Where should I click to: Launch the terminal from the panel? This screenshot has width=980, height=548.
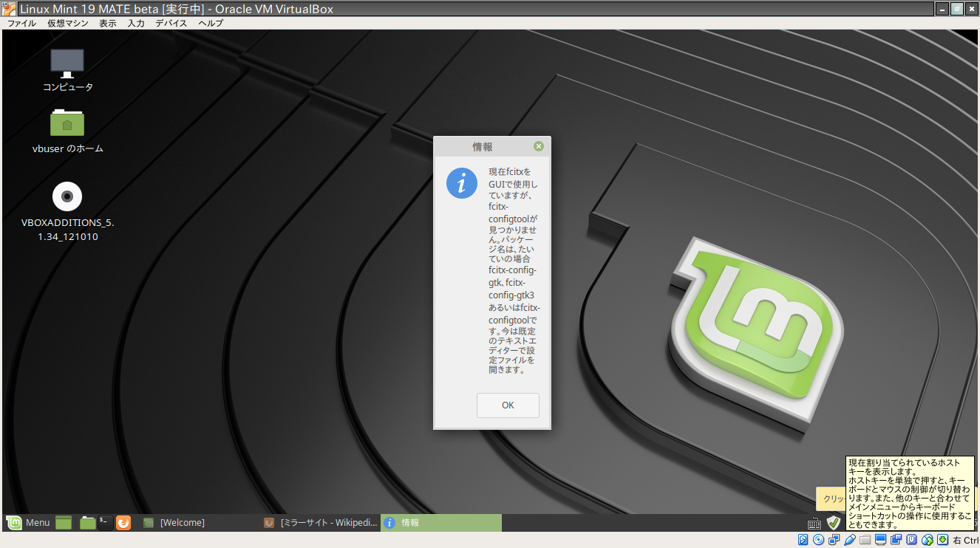point(105,522)
